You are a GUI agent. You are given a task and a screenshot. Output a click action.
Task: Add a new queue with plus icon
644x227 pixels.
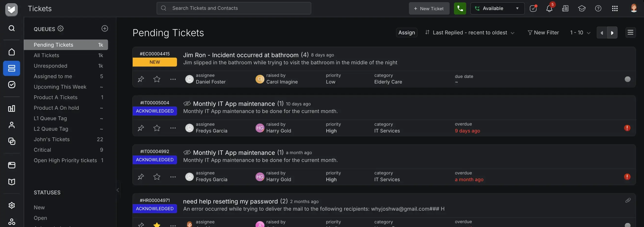tap(105, 28)
